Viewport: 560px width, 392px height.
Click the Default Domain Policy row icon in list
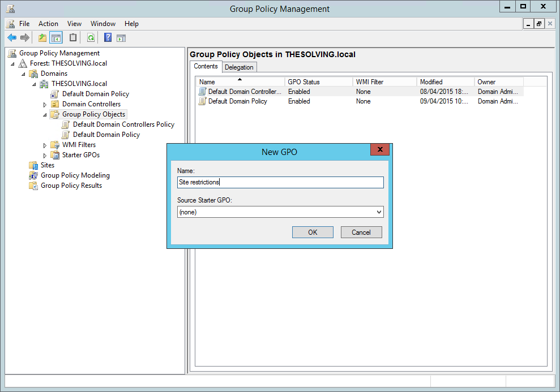coord(203,101)
